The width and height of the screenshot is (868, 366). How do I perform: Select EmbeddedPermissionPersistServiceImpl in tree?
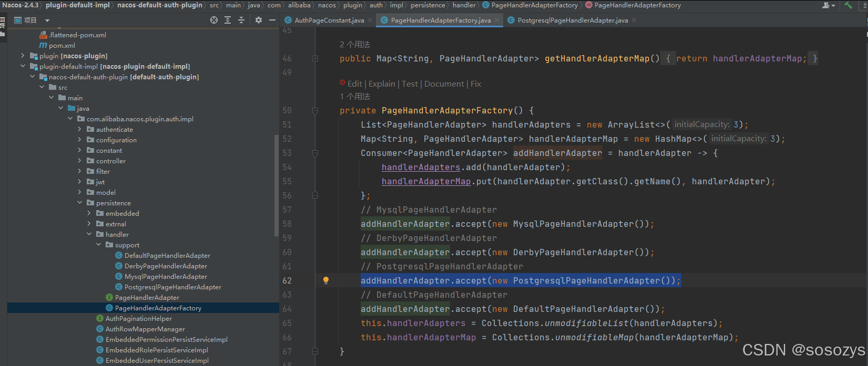pyautogui.click(x=167, y=340)
